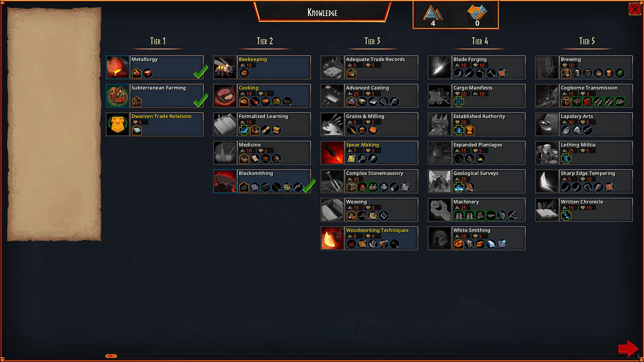
Task: Choose the Lapidary Arts research entry
Action: [584, 124]
